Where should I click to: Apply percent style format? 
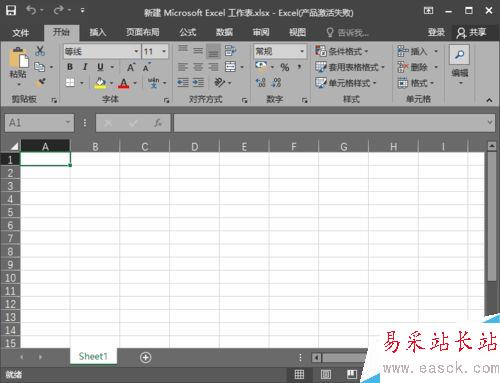[284, 67]
